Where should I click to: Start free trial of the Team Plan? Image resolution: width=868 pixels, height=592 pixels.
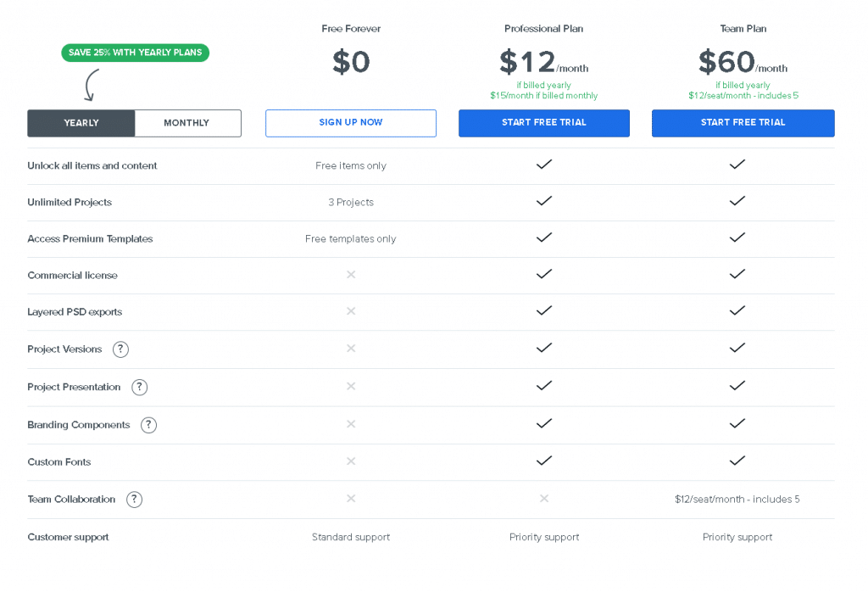tap(743, 123)
